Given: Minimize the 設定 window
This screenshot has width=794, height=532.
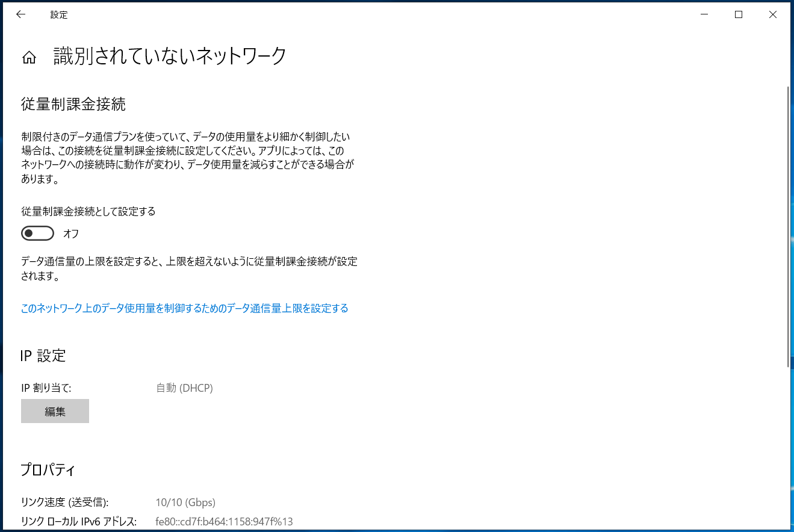Looking at the screenshot, I should tap(704, 15).
